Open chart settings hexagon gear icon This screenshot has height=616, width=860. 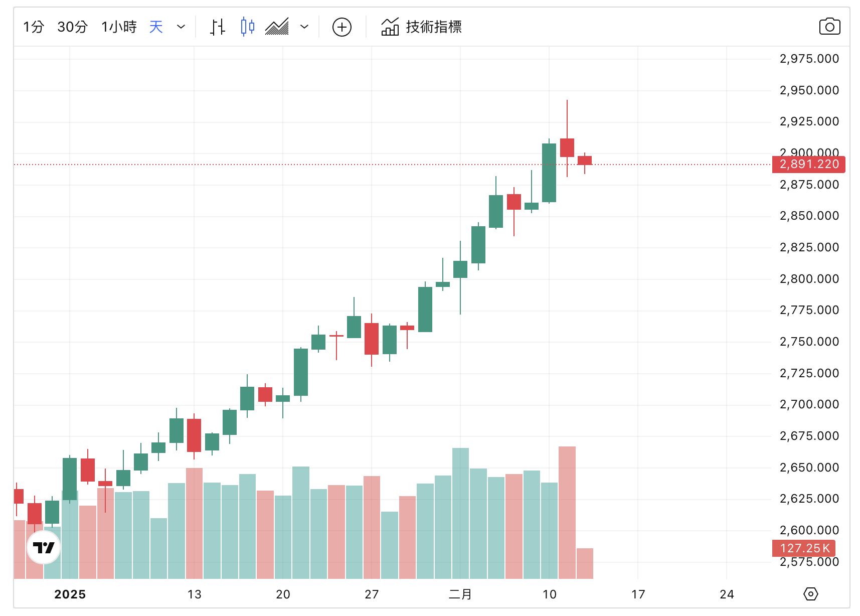tap(810, 594)
